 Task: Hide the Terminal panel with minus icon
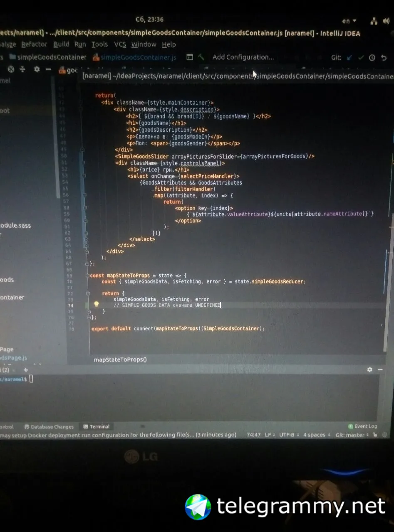pyautogui.click(x=380, y=369)
